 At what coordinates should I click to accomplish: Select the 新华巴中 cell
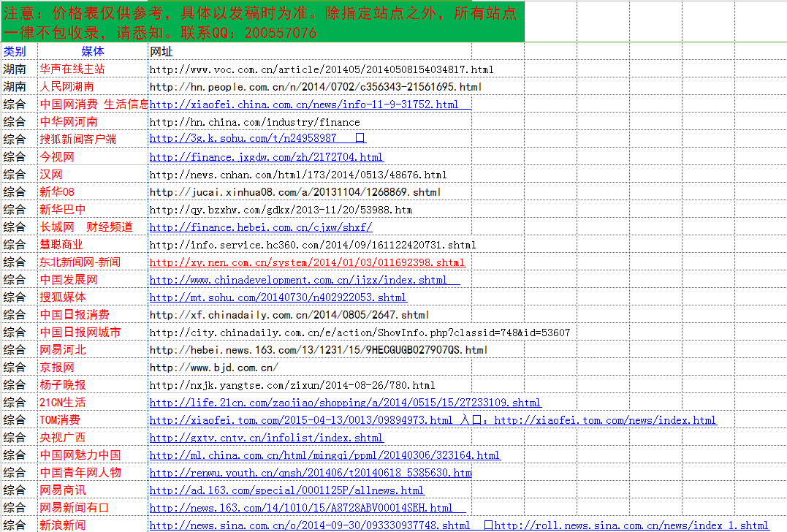(93, 209)
